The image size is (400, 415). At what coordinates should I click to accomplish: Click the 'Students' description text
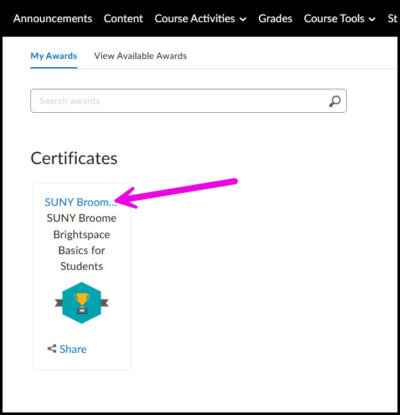click(x=82, y=266)
